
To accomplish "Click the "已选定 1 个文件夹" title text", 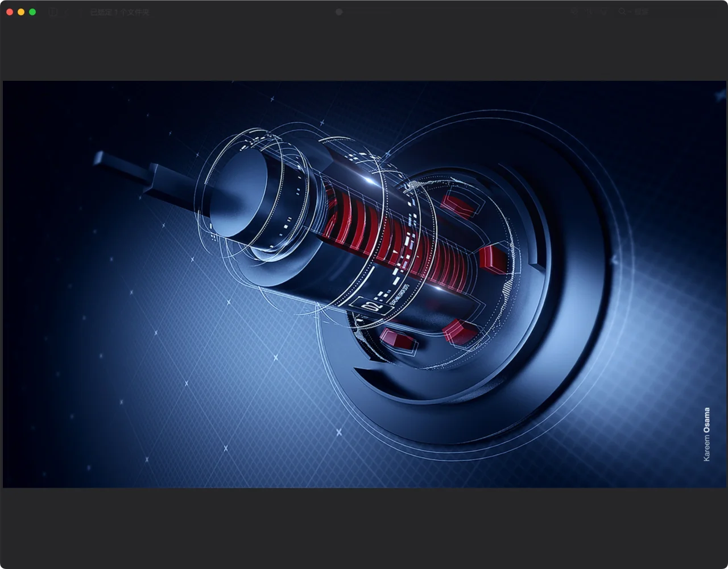I will pos(119,12).
